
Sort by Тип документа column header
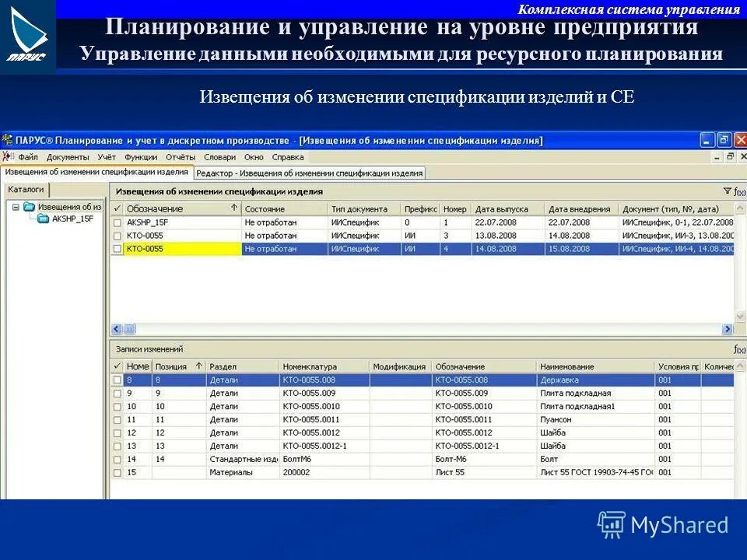[364, 208]
